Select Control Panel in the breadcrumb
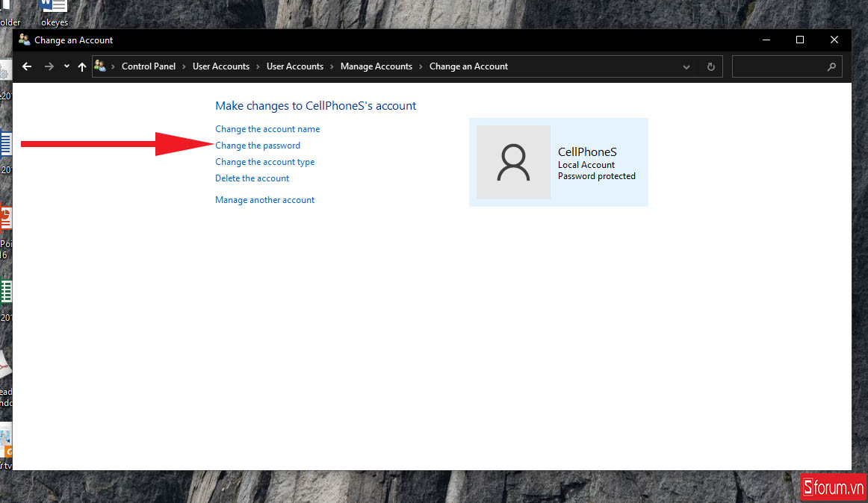 click(x=149, y=66)
